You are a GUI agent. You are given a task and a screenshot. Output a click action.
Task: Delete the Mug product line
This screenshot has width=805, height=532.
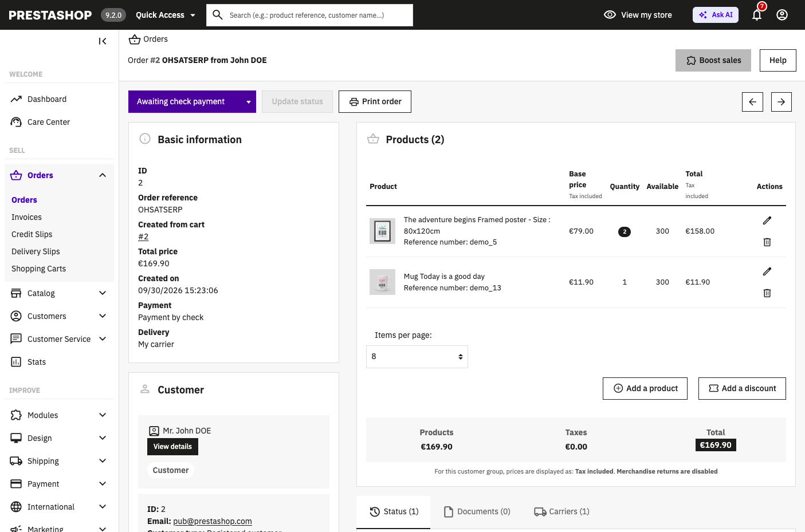[767, 293]
